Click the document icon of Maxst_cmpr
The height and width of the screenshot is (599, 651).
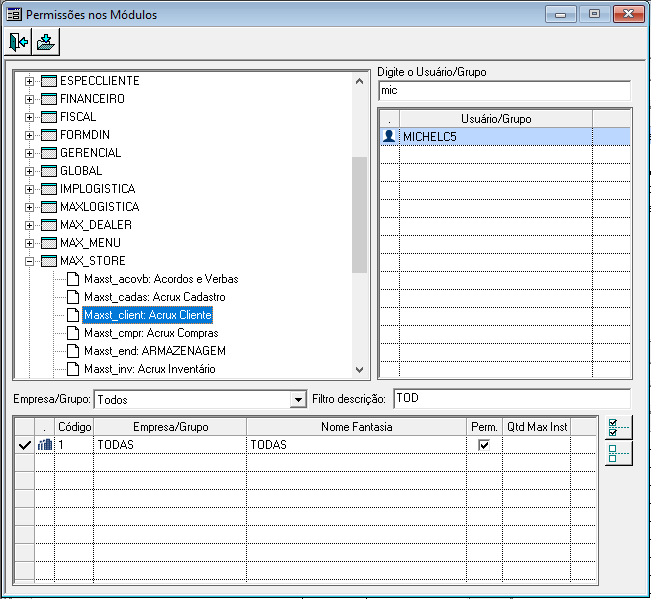73,333
